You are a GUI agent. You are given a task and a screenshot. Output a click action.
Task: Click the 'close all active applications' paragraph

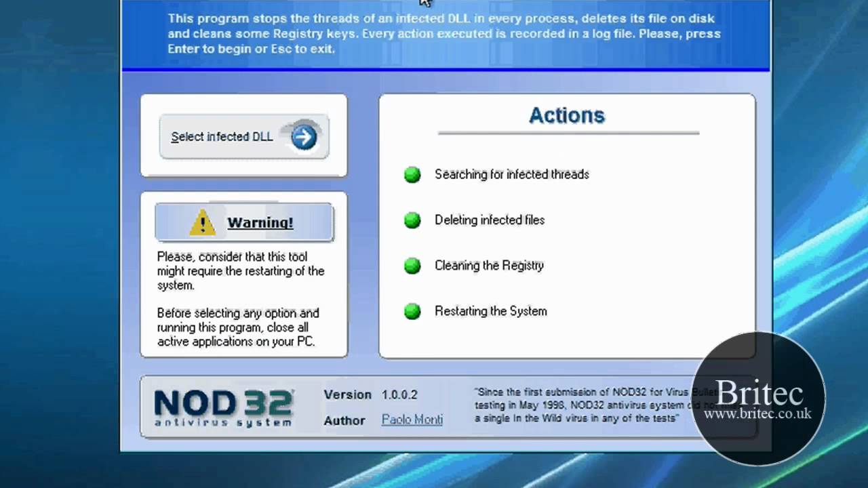pyautogui.click(x=238, y=327)
